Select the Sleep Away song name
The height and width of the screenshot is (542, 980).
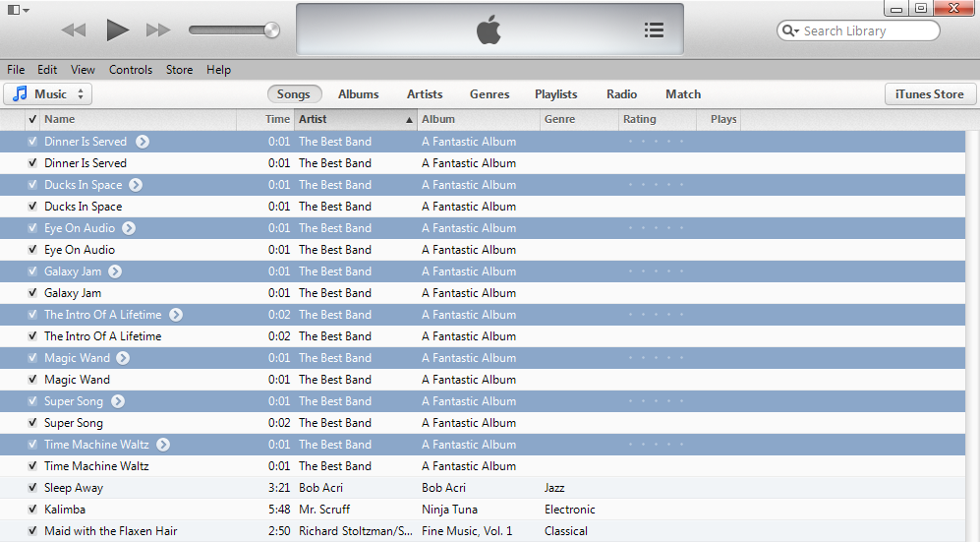point(74,488)
